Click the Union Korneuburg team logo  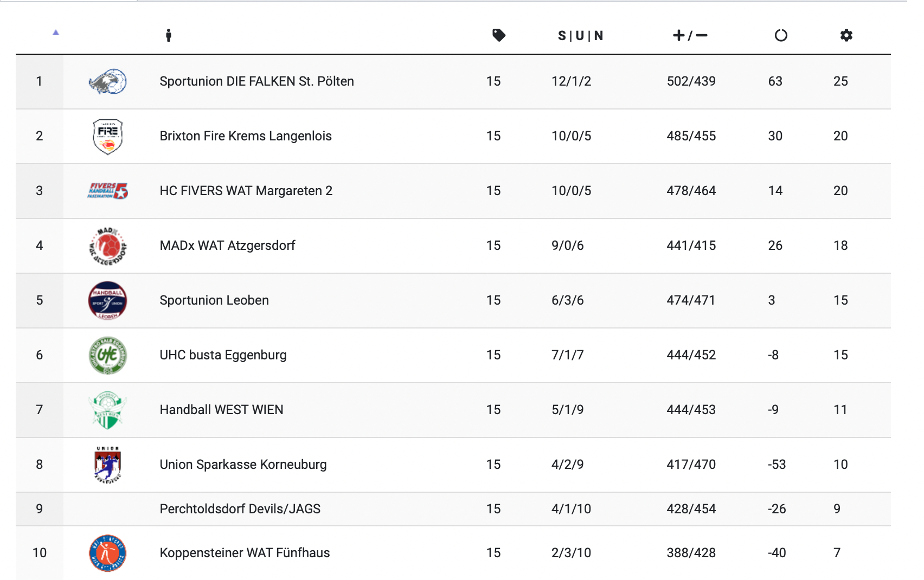tap(107, 465)
